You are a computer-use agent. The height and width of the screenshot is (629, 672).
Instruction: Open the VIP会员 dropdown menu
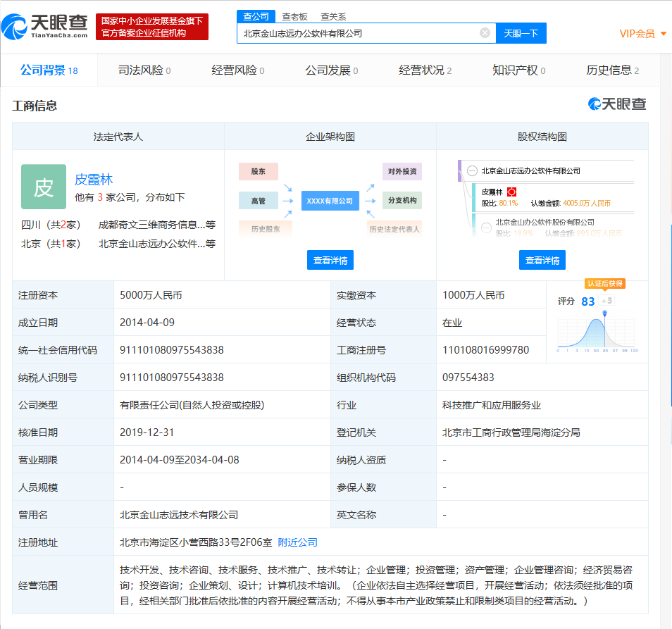(x=642, y=34)
